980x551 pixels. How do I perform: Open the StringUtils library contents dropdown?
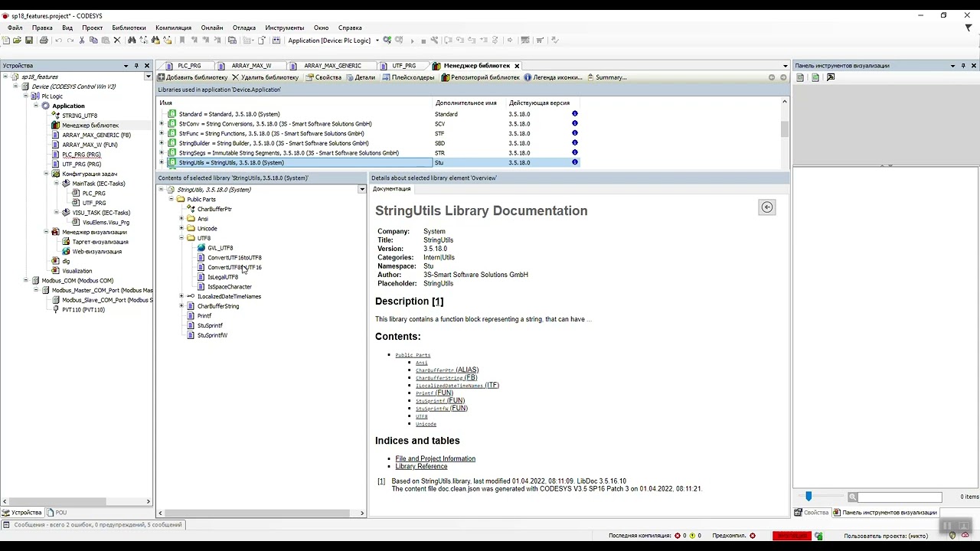click(x=362, y=189)
